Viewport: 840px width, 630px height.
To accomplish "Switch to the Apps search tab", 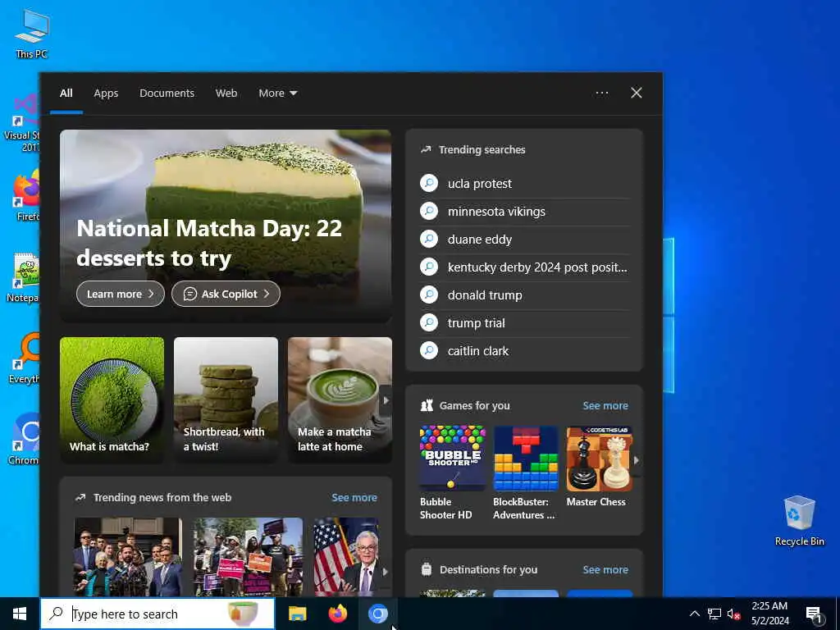I will click(x=106, y=94).
